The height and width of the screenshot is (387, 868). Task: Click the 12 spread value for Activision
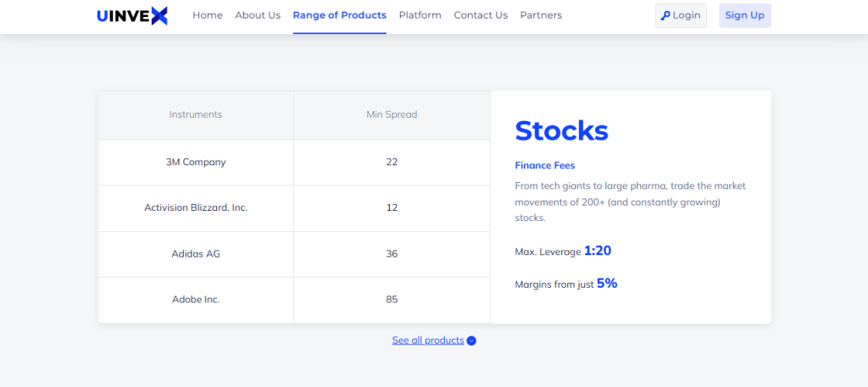392,208
